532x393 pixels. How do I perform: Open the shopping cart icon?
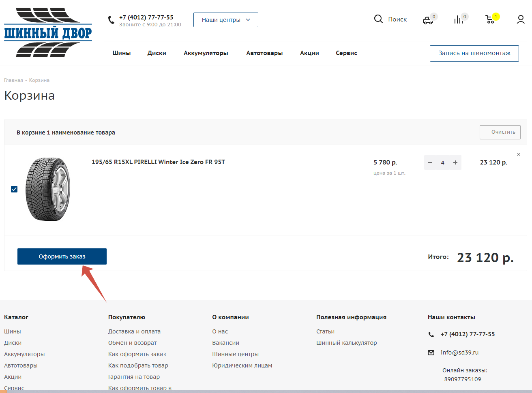[x=490, y=19]
